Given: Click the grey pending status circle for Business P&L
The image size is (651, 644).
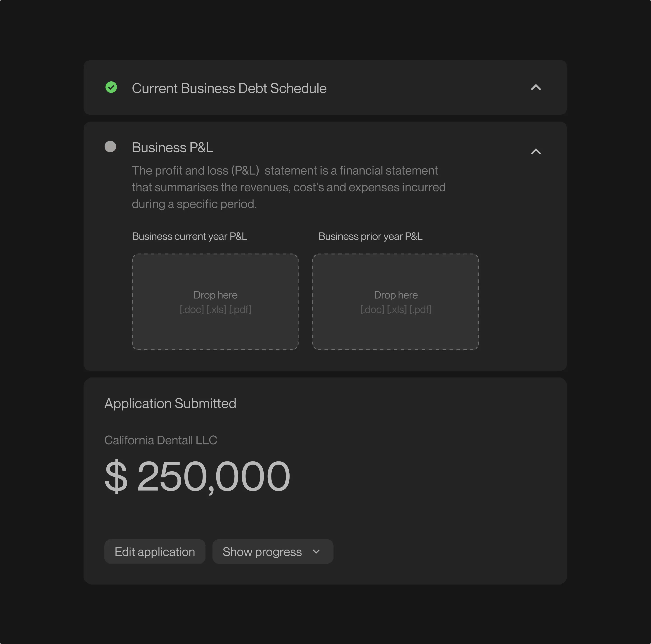Looking at the screenshot, I should tap(110, 146).
